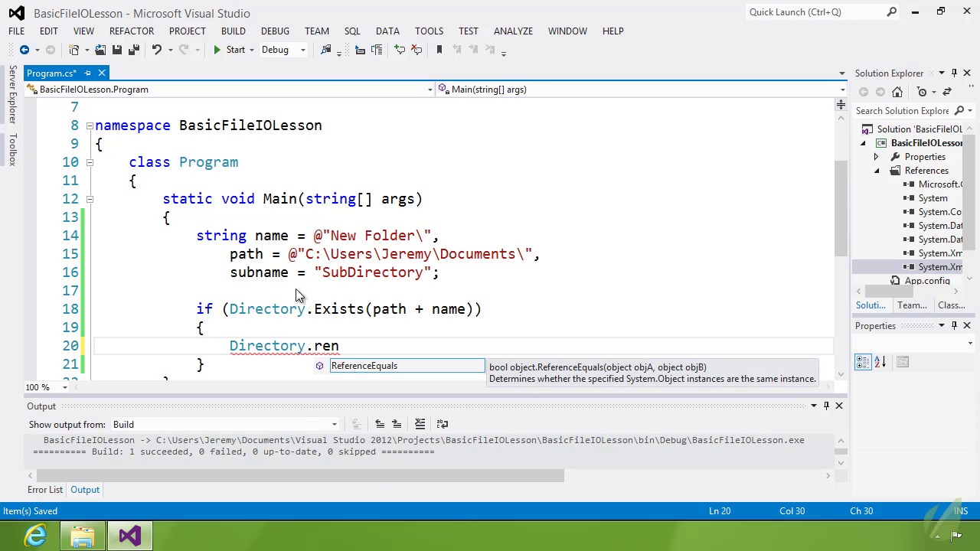This screenshot has height=551, width=980.
Task: Open the Property Pages icon
Action: coord(903,362)
